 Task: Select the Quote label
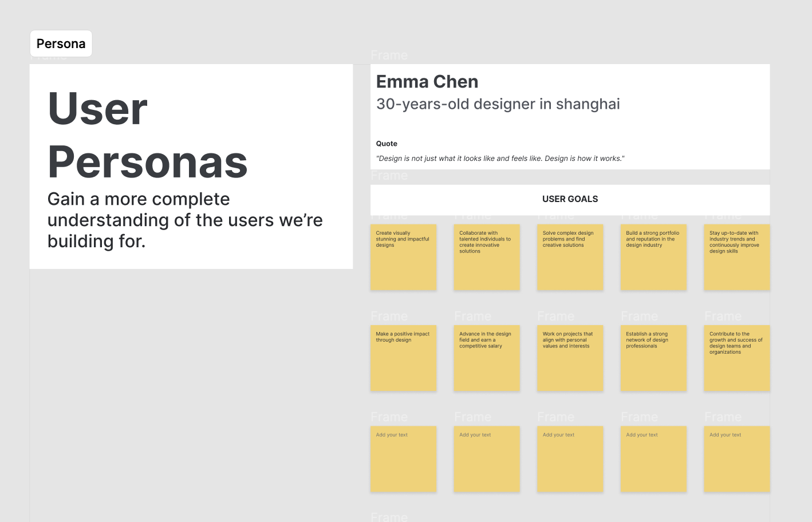[387, 144]
